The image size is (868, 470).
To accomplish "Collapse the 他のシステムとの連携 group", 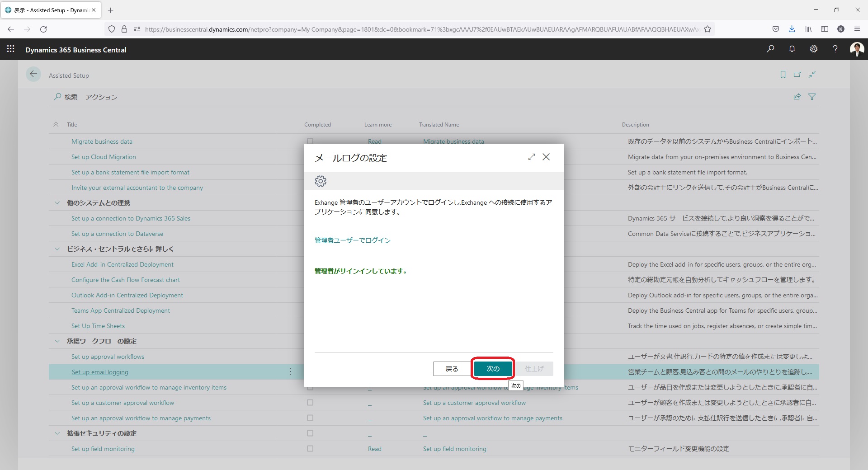I will coord(57,203).
